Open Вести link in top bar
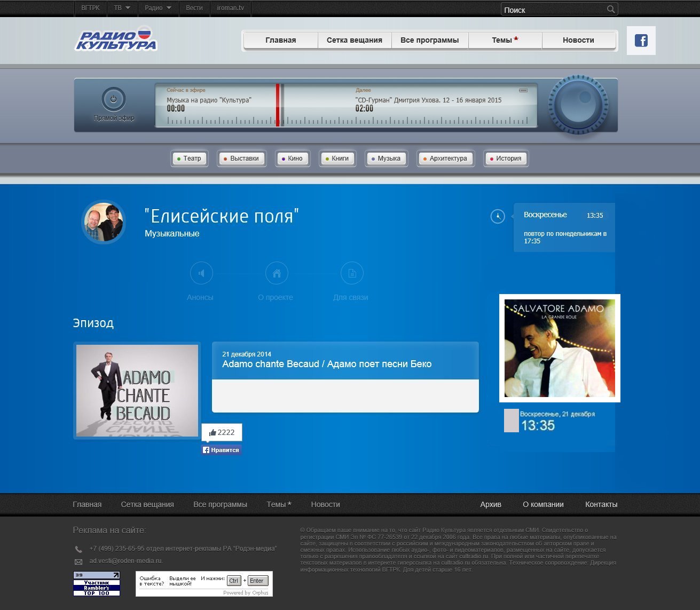 pyautogui.click(x=194, y=8)
